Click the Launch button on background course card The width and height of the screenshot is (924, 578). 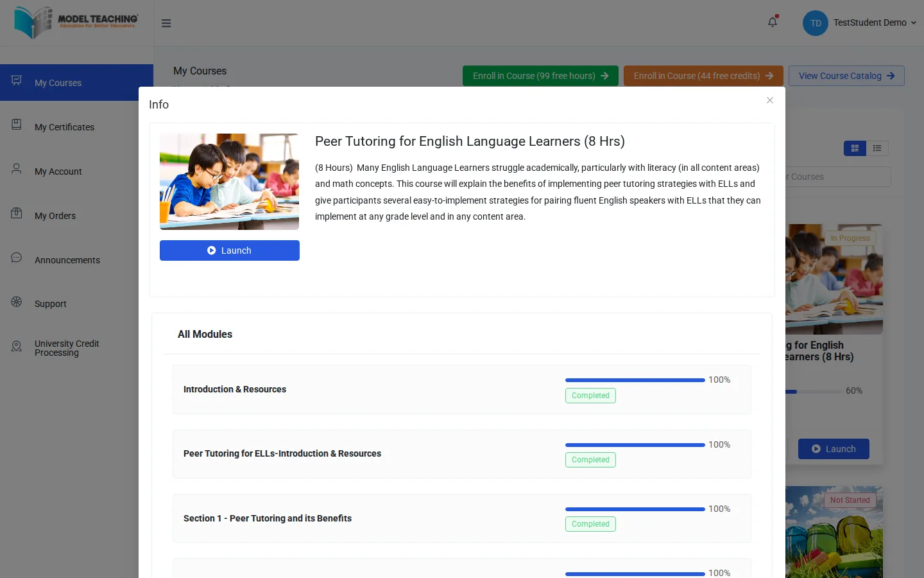tap(834, 449)
